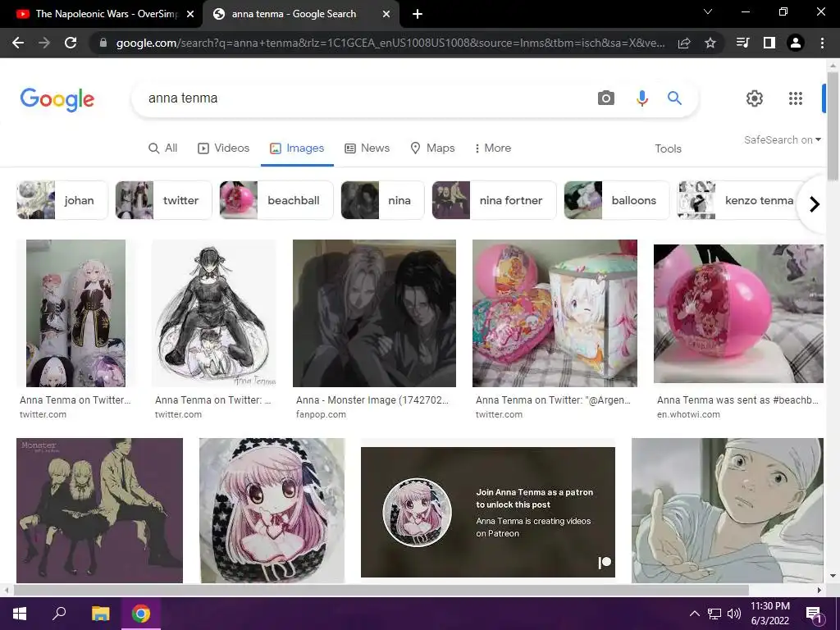
Task: Open inflatable cube image thumbnail
Action: pyautogui.click(x=555, y=313)
